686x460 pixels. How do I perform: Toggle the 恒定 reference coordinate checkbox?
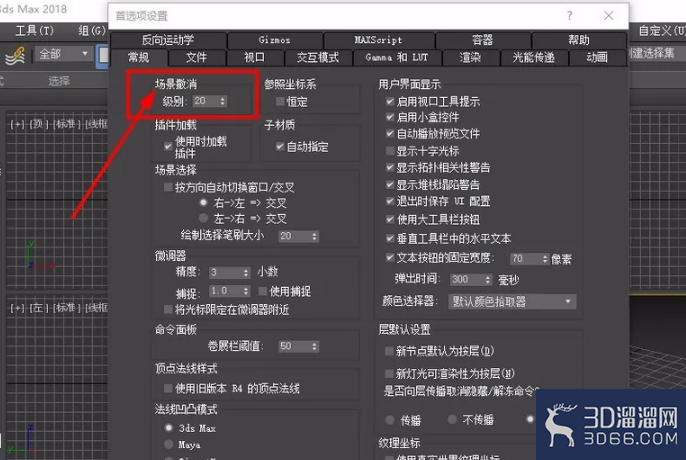coord(280,102)
